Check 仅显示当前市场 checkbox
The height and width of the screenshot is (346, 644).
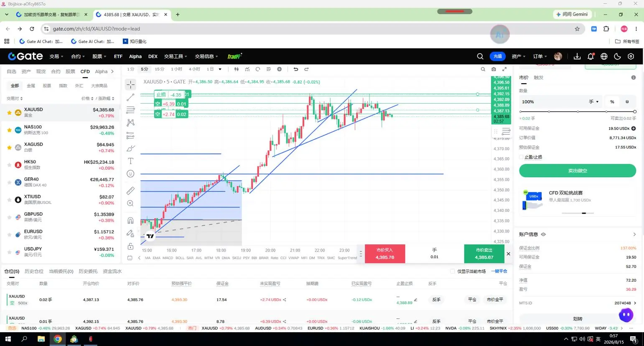point(452,272)
